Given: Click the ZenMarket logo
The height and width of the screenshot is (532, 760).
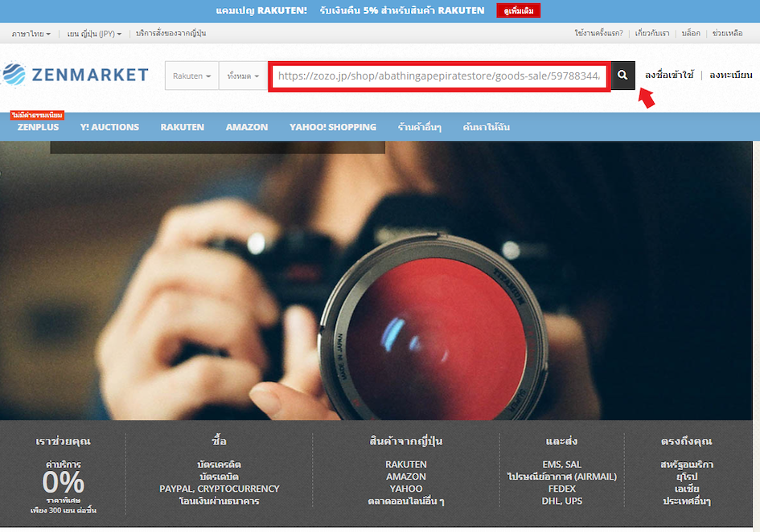Looking at the screenshot, I should pos(75,75).
